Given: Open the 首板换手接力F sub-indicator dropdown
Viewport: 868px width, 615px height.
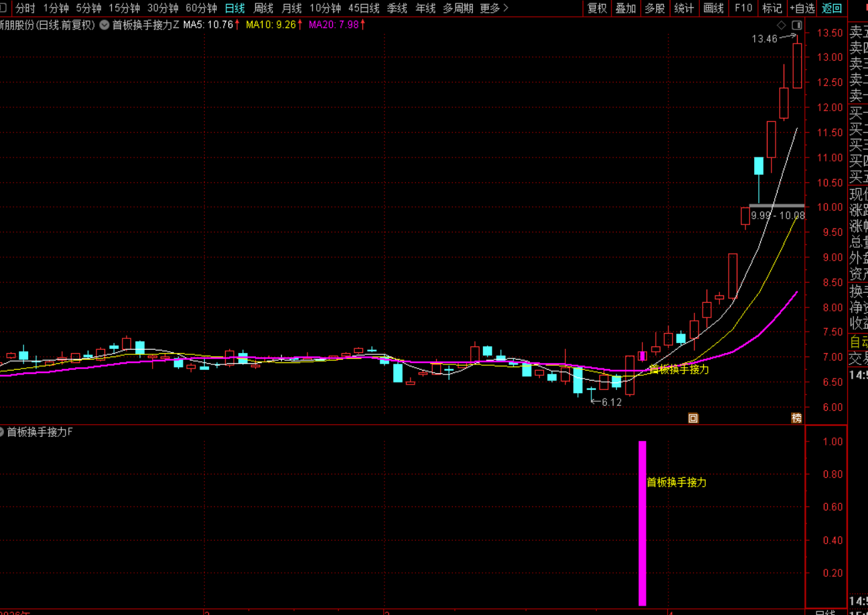Looking at the screenshot, I should (x=1, y=432).
